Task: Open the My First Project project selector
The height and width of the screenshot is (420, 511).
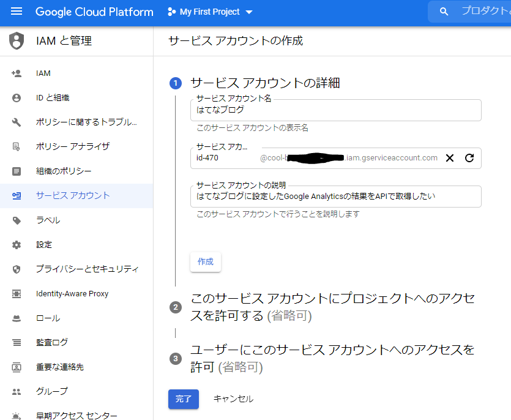Action: pyautogui.click(x=210, y=11)
